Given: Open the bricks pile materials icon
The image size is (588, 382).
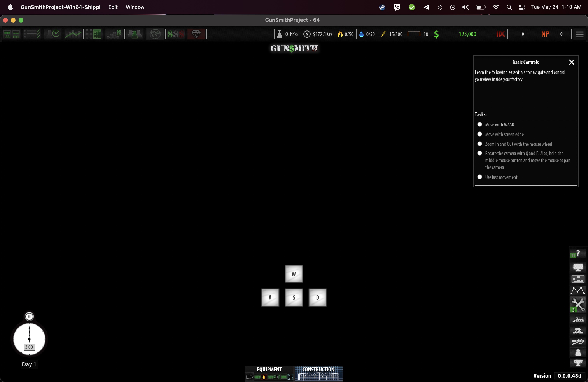Looking at the screenshot, I should click(x=578, y=331).
